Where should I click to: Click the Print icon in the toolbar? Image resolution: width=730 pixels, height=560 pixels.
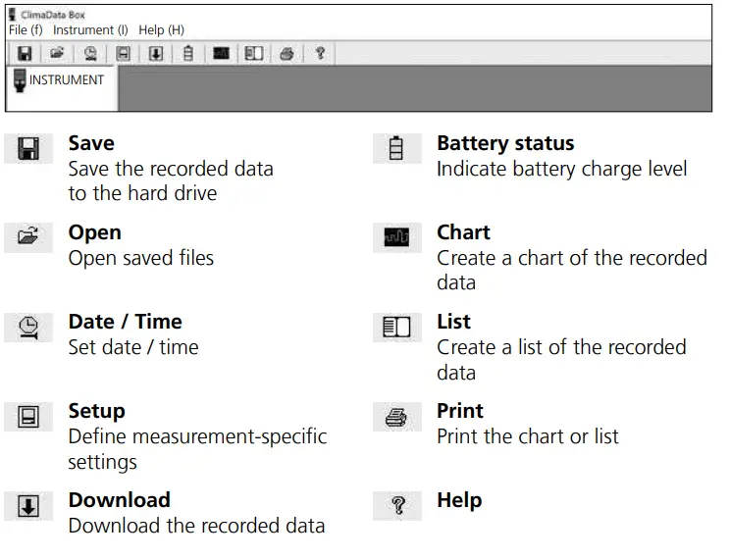pos(287,54)
